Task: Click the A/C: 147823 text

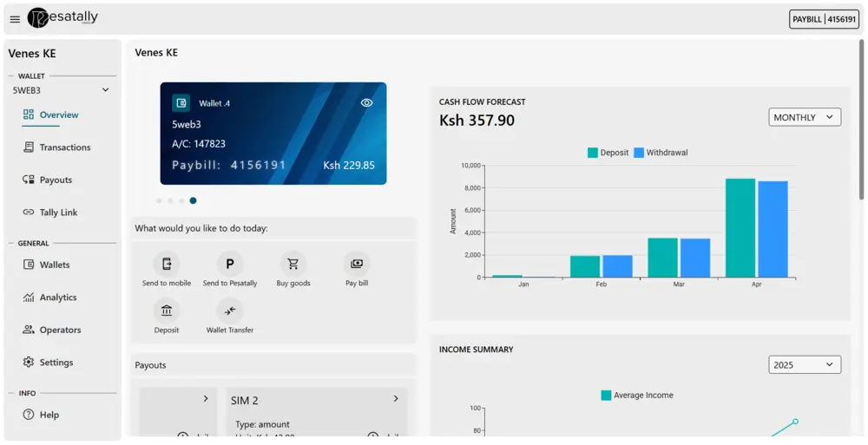Action: click(x=199, y=144)
